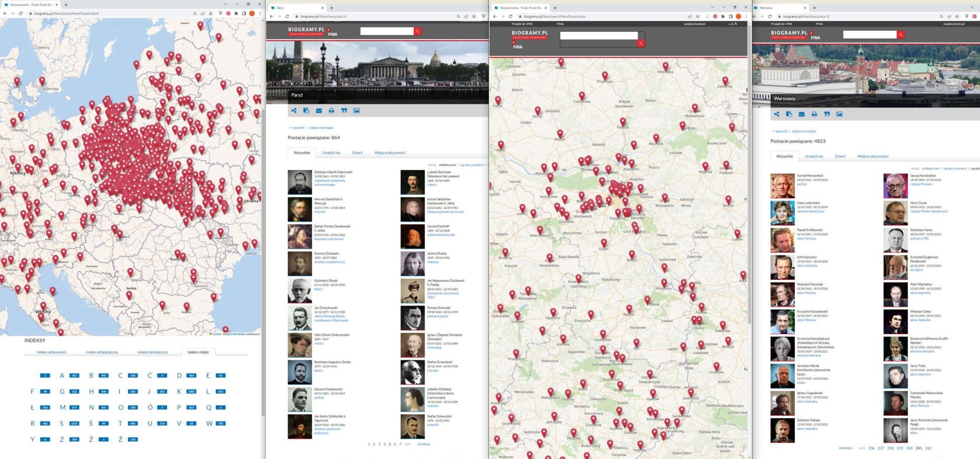Click the Pinterest extension icon in Warszawa window

974,16
